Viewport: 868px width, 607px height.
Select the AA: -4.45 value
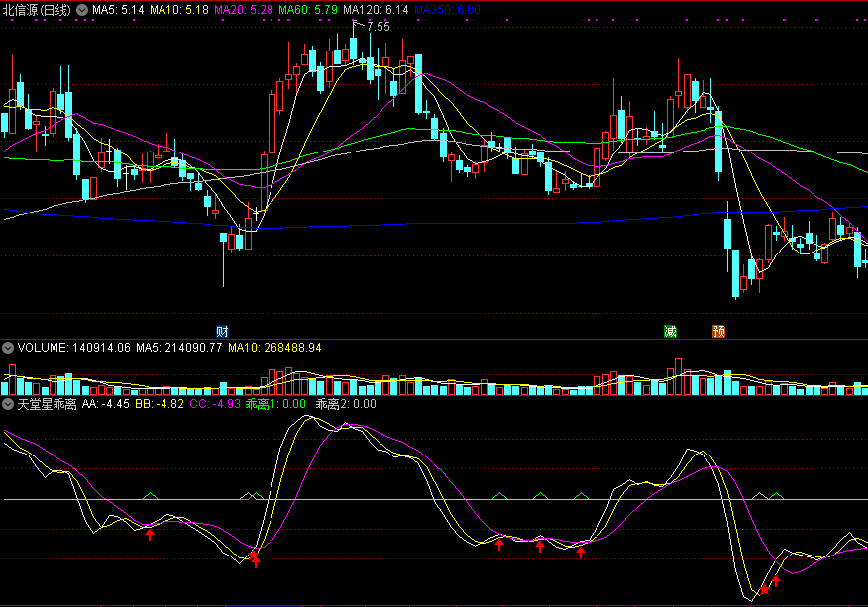click(x=106, y=404)
